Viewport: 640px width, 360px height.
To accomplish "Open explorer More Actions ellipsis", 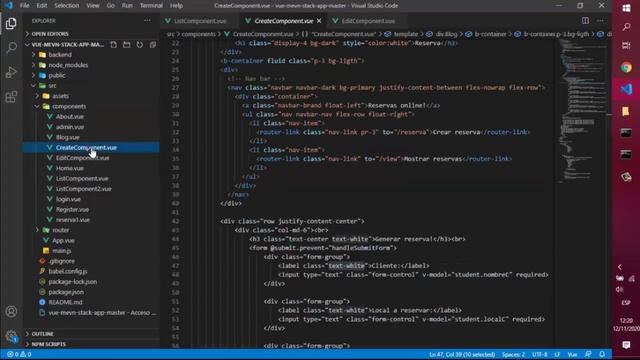I will 147,20.
